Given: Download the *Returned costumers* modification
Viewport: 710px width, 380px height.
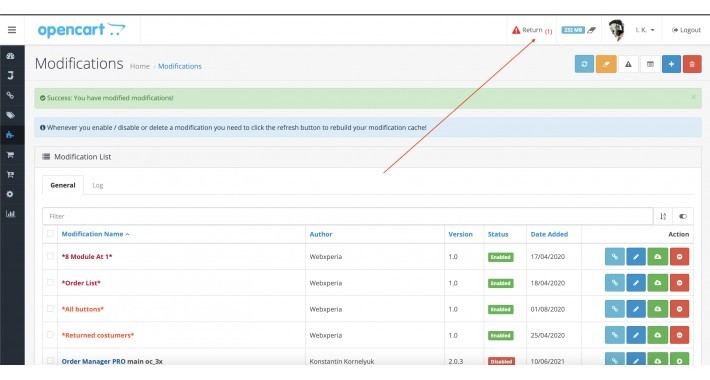Looking at the screenshot, I should (657, 335).
